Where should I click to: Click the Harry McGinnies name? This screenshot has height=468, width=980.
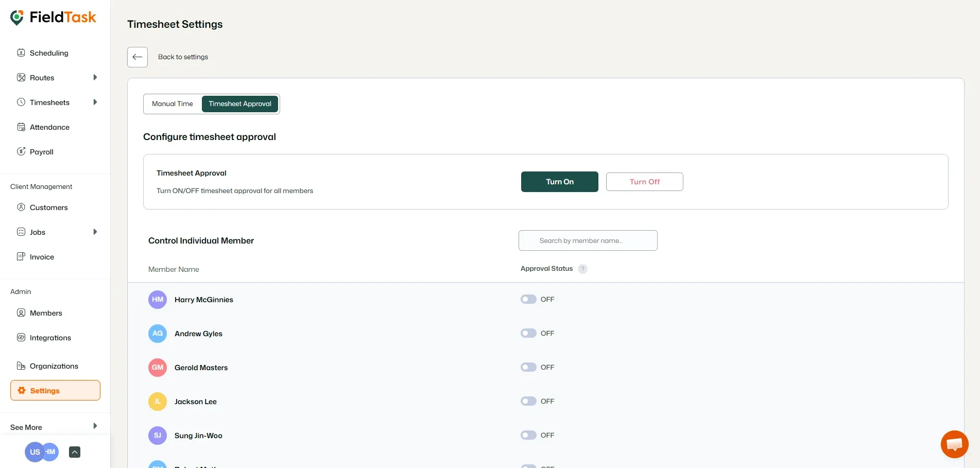point(204,300)
